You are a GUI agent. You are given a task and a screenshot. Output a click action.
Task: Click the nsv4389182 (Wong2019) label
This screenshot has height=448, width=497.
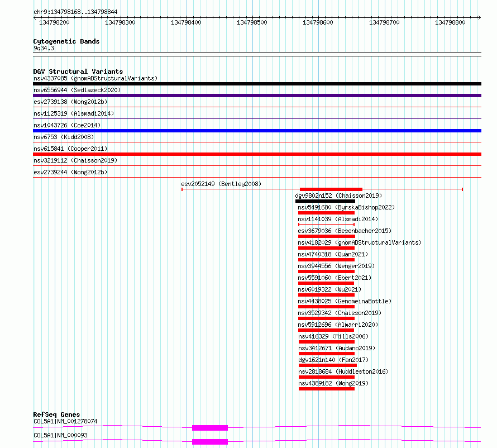coord(333,383)
